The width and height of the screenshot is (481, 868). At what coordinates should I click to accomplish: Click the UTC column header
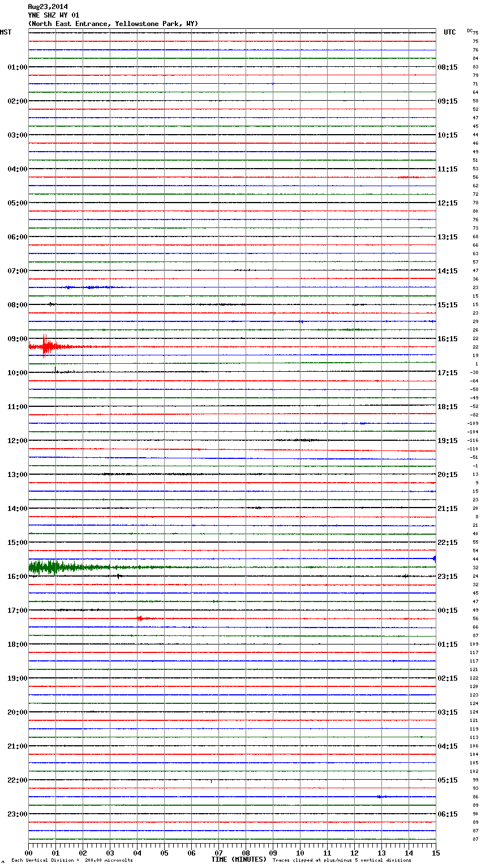(450, 32)
